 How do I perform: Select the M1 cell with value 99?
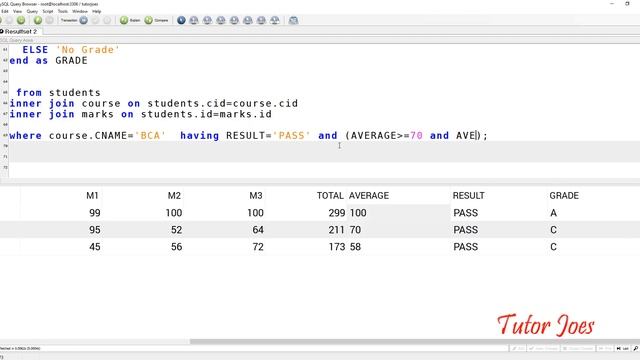[95, 213]
